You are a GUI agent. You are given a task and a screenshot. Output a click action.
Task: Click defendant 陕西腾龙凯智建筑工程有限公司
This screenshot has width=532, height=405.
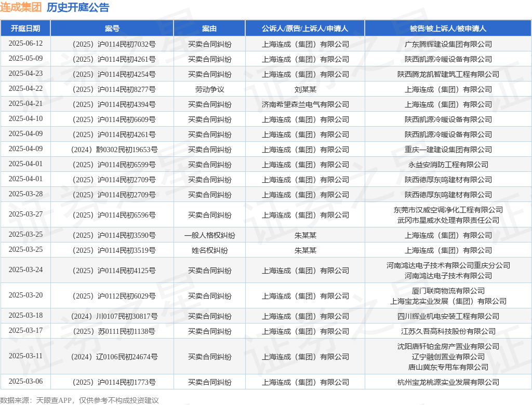coord(448,74)
